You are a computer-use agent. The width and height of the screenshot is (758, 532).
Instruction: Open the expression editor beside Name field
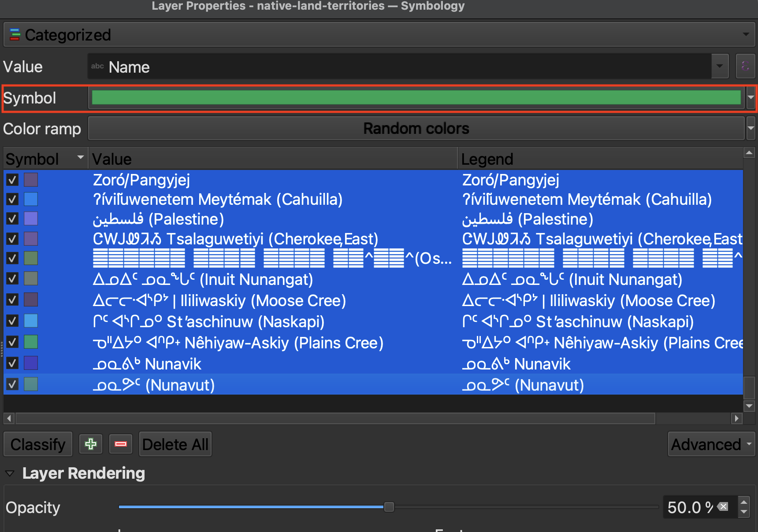click(x=745, y=66)
